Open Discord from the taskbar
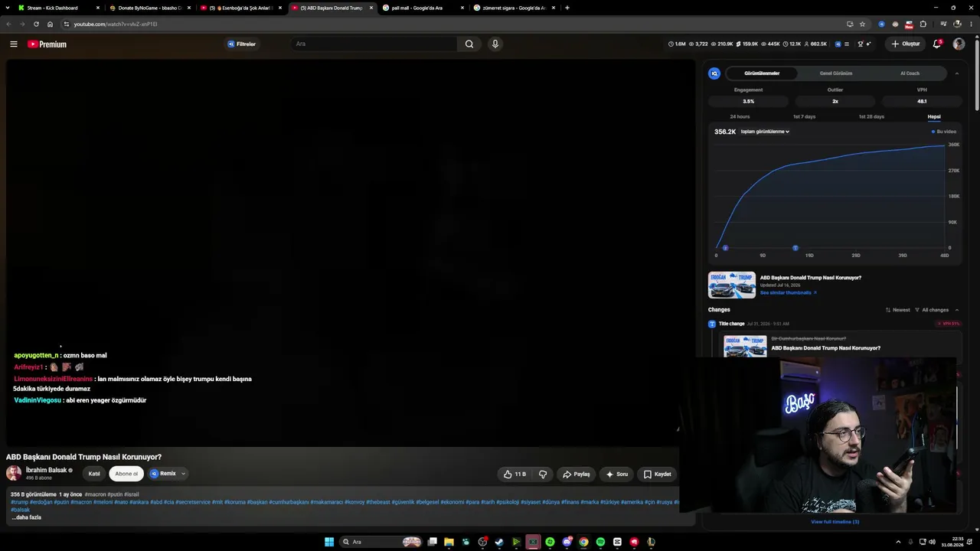Screen dimensions: 980x551 567,542
